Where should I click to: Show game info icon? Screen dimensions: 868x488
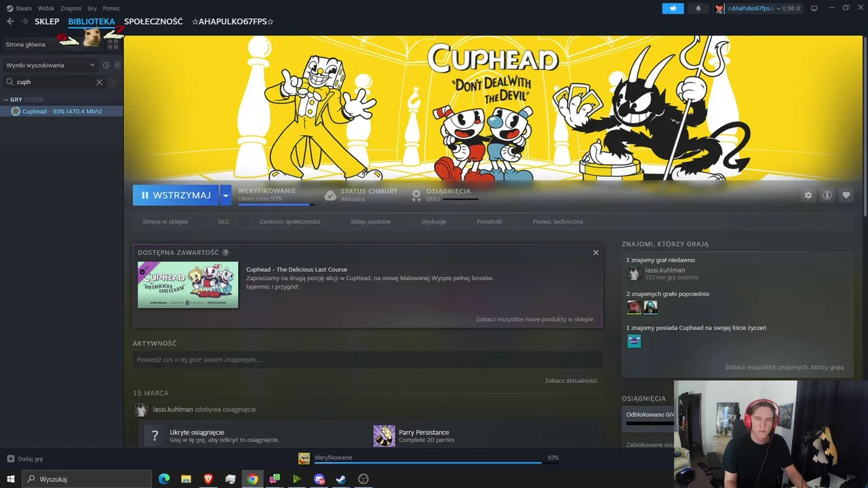coord(827,195)
